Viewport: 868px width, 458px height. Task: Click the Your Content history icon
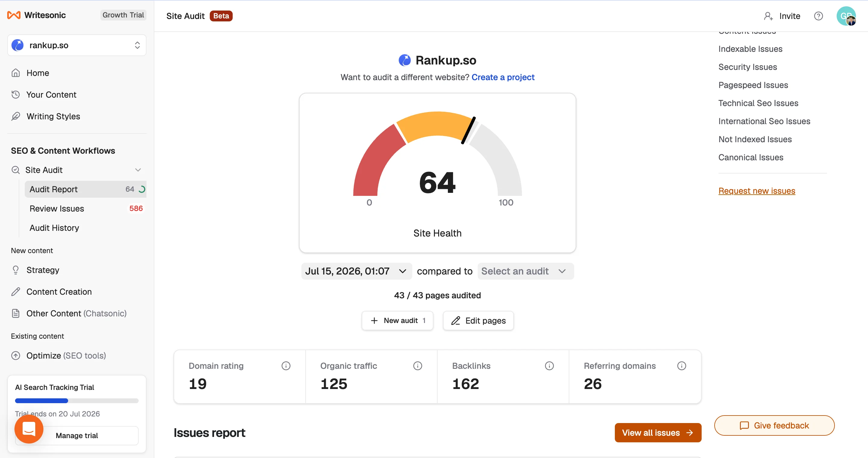click(x=15, y=95)
